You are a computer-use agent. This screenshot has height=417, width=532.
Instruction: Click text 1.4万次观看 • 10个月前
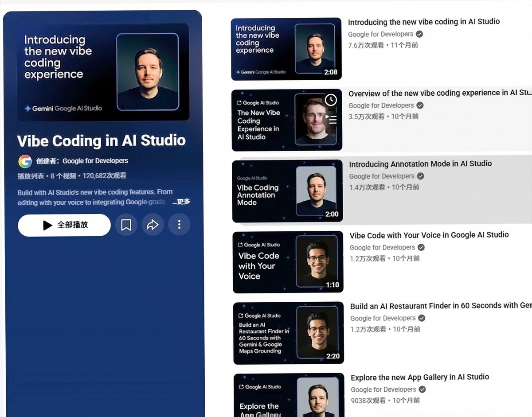pyautogui.click(x=384, y=187)
